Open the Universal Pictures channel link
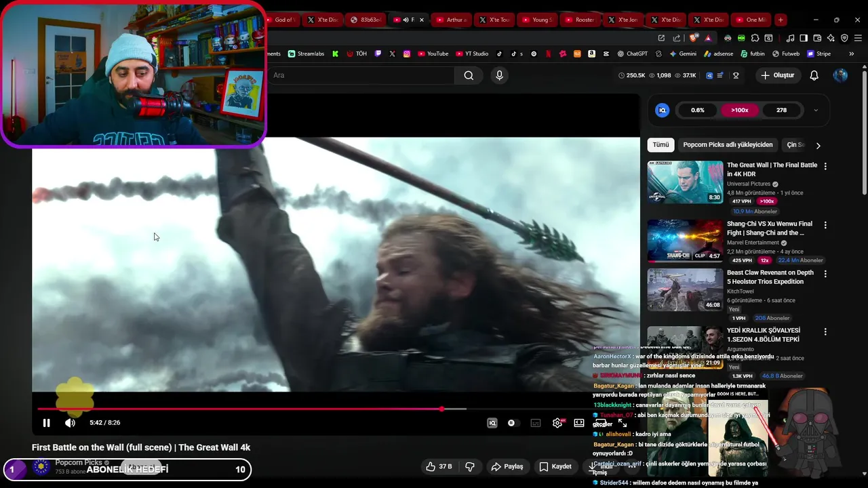The image size is (868, 488). point(749,184)
